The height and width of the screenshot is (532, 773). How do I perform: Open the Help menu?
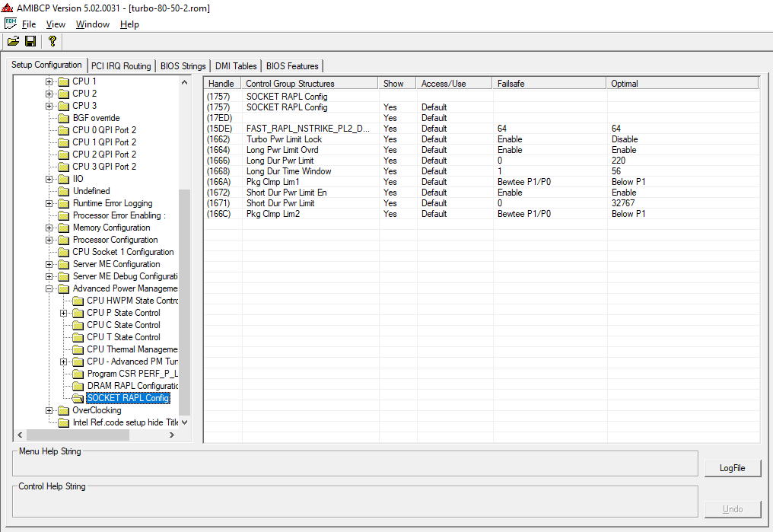pyautogui.click(x=129, y=24)
